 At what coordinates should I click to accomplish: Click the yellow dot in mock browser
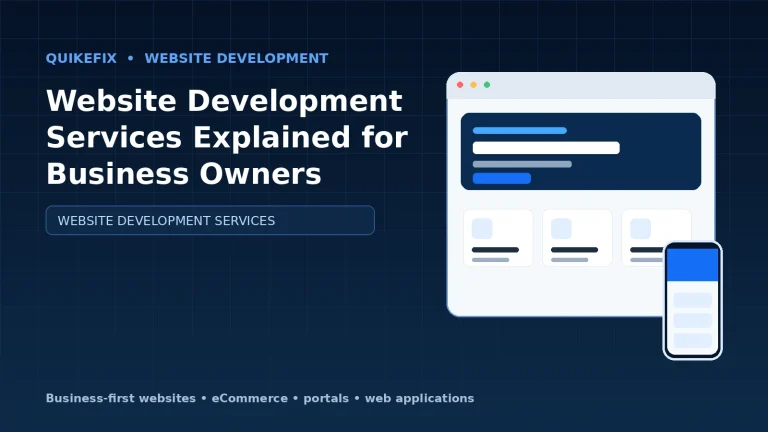click(474, 85)
